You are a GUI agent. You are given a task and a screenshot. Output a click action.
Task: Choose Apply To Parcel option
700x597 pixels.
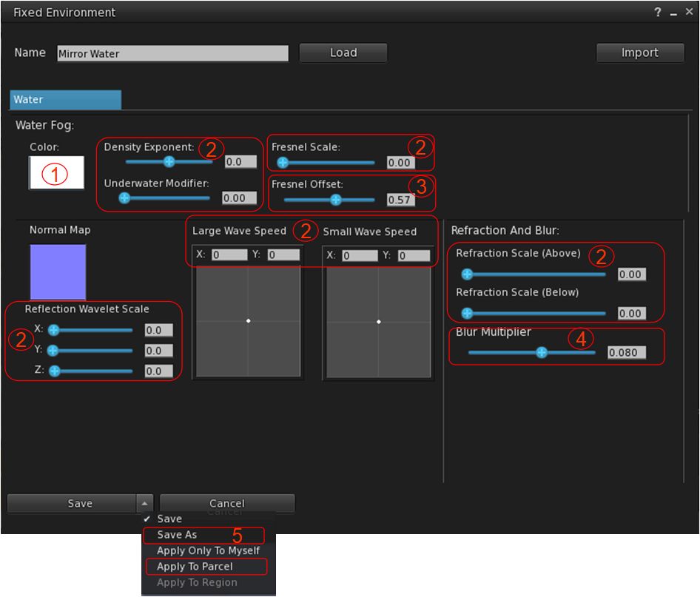[195, 567]
